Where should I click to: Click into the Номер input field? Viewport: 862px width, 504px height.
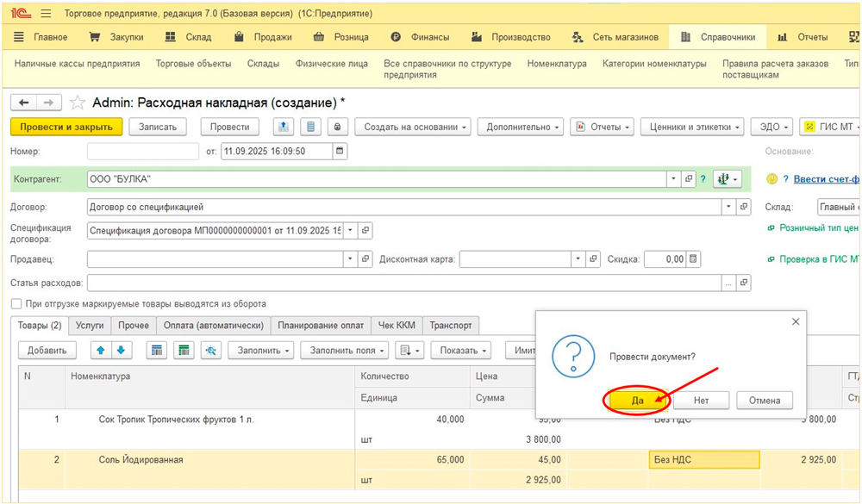point(142,151)
